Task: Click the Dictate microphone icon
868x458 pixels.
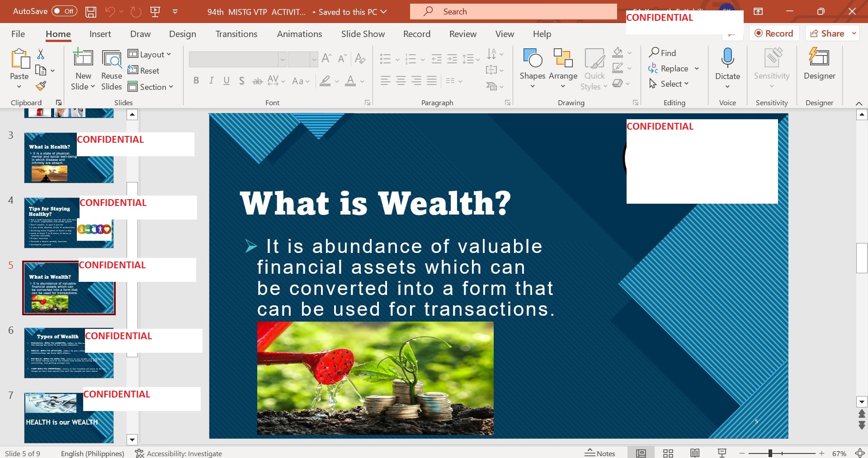Action: (727, 59)
